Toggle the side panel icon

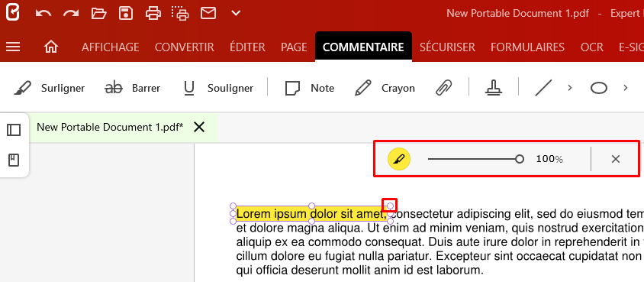(x=14, y=130)
